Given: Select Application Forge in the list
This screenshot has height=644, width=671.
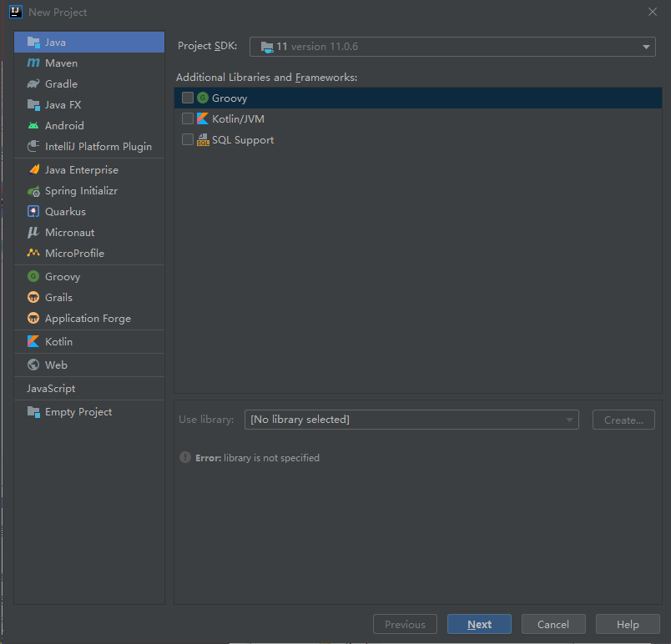Looking at the screenshot, I should point(89,318).
